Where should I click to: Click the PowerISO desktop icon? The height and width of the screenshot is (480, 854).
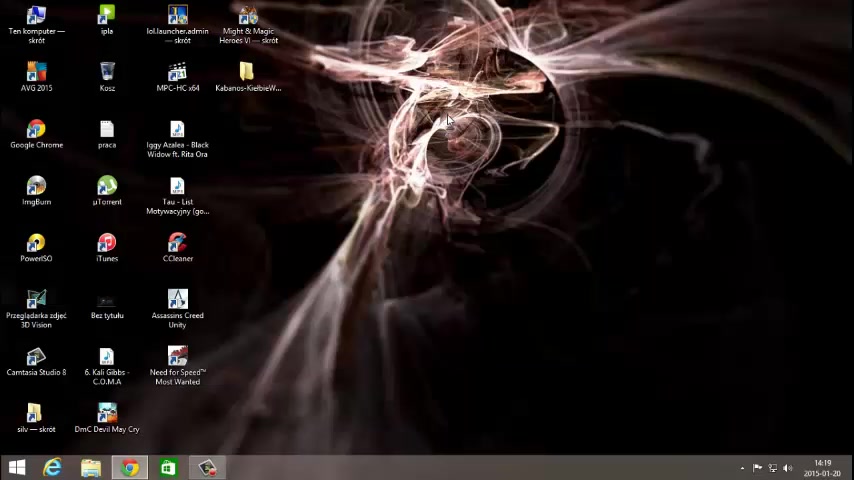[36, 244]
